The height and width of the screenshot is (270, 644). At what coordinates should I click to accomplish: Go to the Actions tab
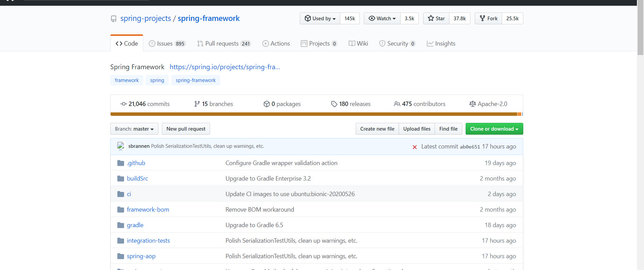tap(276, 44)
